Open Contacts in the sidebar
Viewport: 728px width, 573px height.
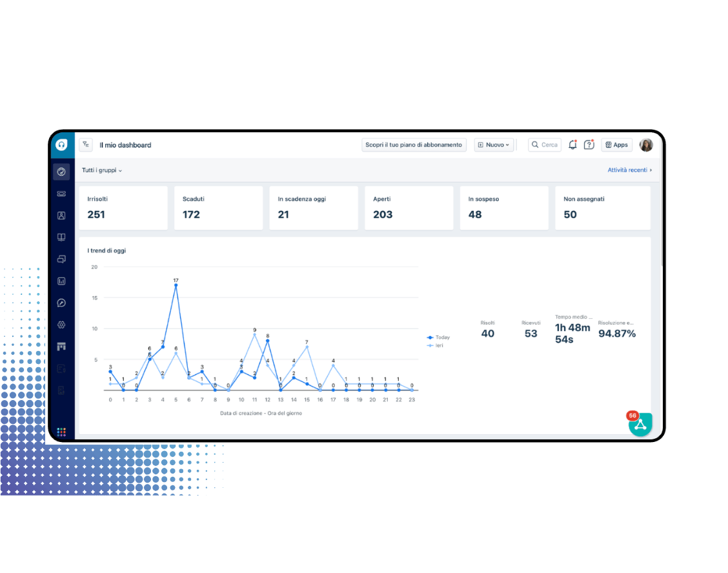pos(61,216)
